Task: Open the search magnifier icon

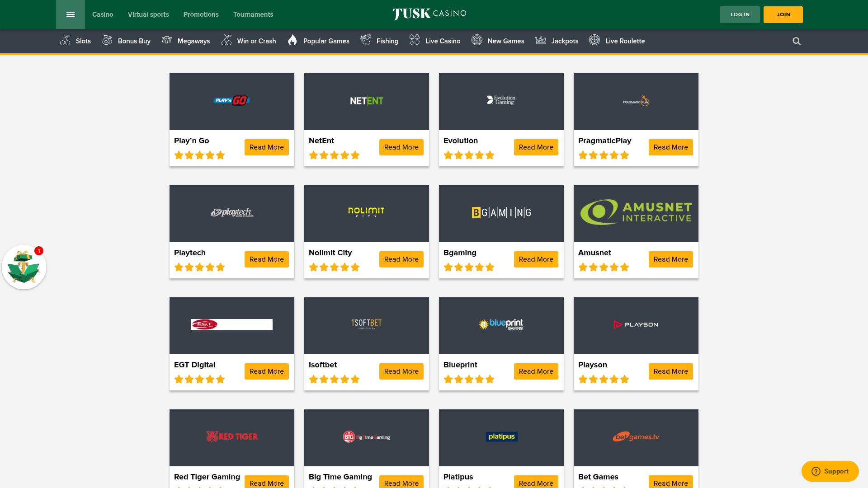Action: tap(796, 41)
